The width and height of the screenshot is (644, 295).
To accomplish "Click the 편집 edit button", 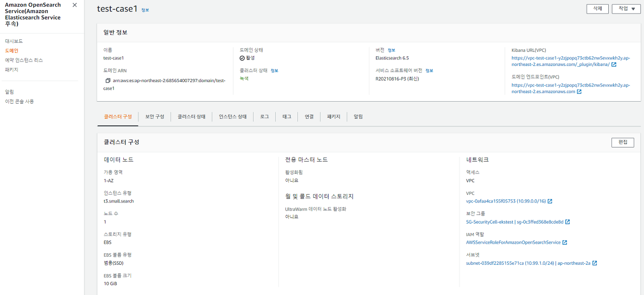I will pos(622,142).
